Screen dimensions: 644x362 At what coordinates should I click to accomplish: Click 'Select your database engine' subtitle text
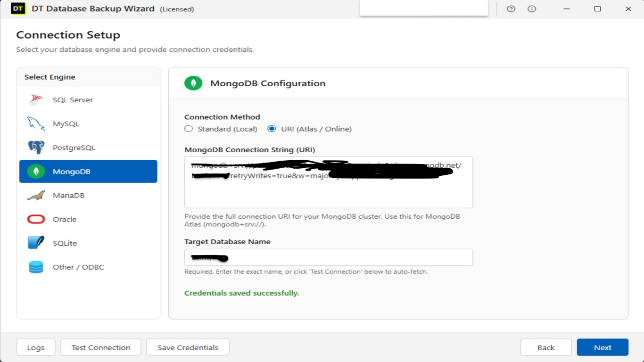[x=135, y=49]
